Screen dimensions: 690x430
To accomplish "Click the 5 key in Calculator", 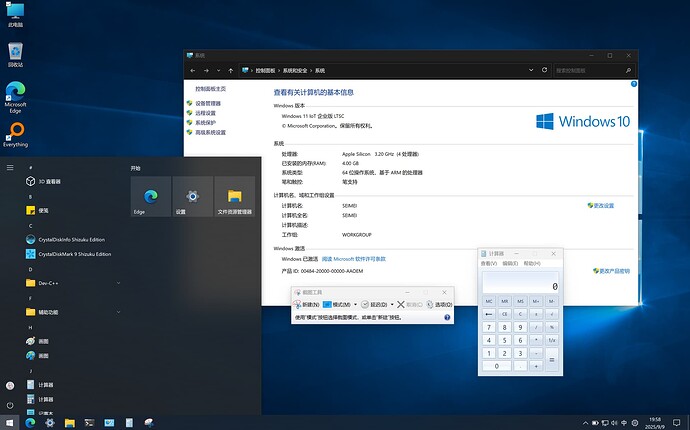I will pyautogui.click(x=504, y=340).
